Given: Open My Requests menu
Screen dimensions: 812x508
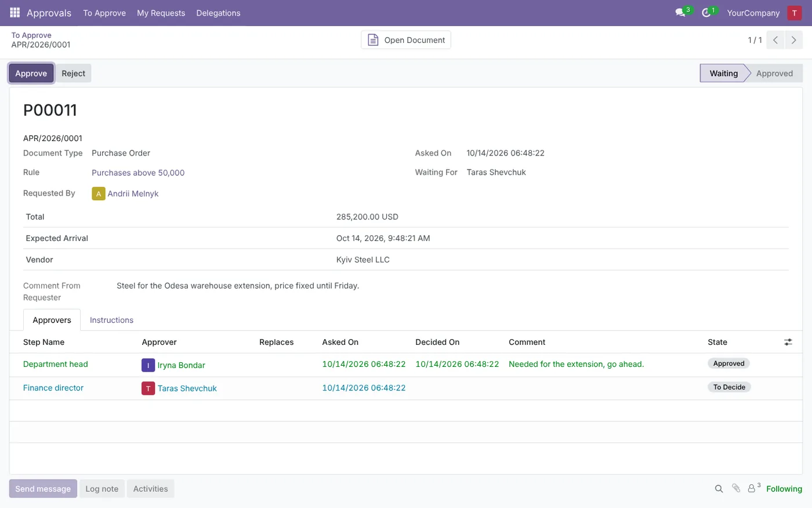Looking at the screenshot, I should [x=161, y=13].
